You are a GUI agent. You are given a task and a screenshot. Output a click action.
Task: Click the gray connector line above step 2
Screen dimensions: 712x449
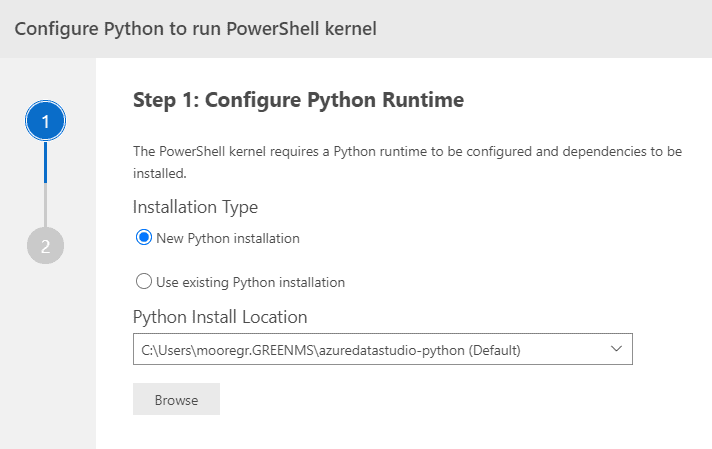45,205
